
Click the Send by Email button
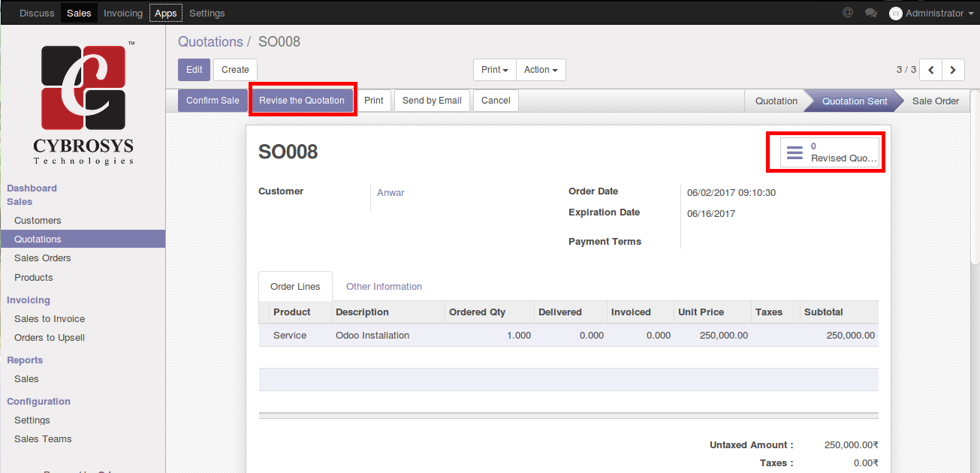coord(432,101)
